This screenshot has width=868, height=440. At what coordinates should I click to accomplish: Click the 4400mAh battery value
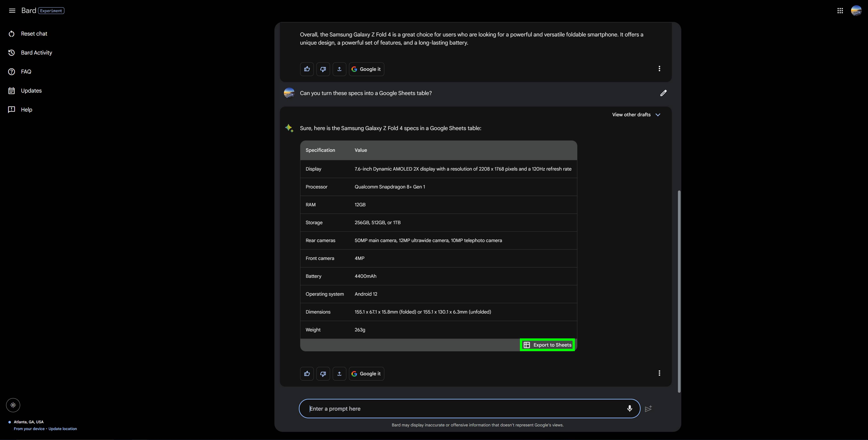(365, 276)
